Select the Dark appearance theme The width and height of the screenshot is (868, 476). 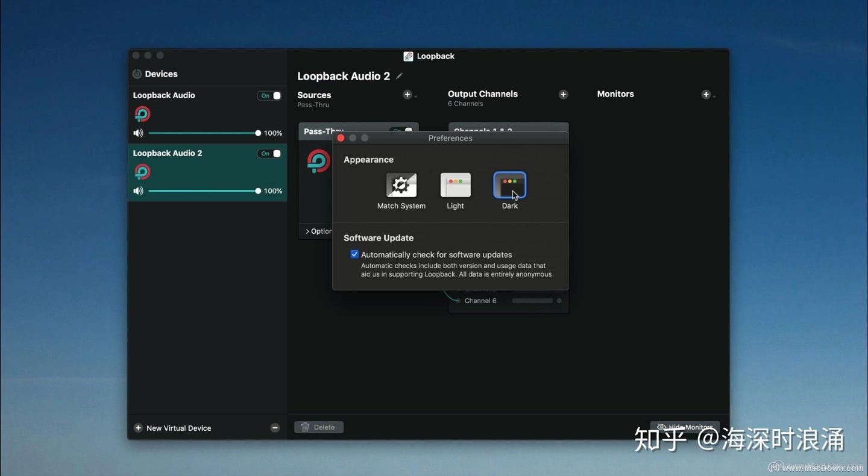pos(509,184)
